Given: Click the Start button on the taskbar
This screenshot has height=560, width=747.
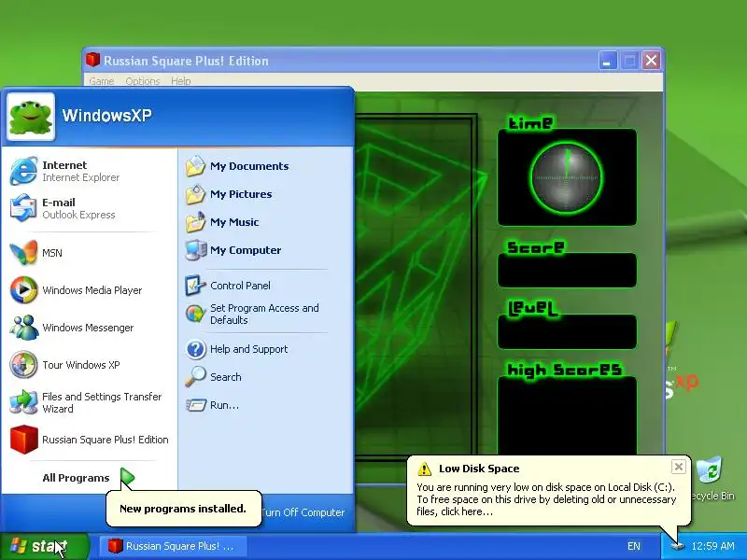Looking at the screenshot, I should 44,546.
